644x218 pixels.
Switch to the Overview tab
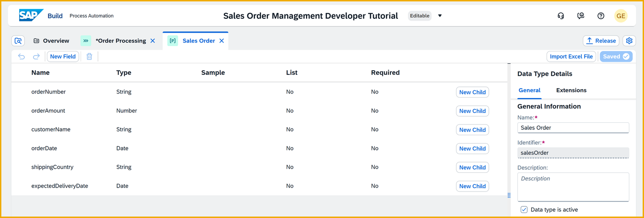51,41
